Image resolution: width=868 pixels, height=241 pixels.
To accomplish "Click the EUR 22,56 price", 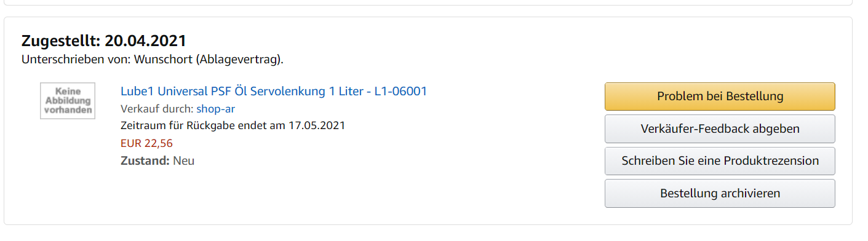I will [146, 143].
